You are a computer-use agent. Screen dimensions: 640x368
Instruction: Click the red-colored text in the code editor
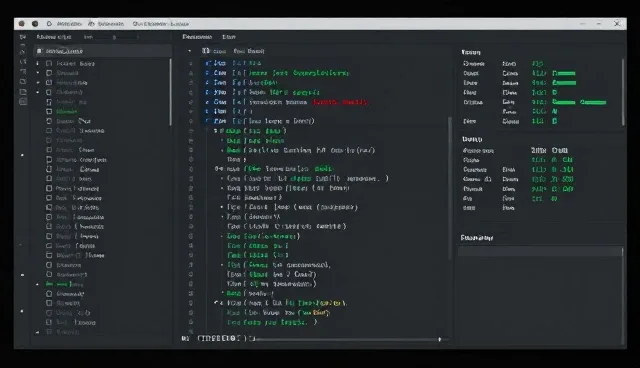tap(340, 102)
